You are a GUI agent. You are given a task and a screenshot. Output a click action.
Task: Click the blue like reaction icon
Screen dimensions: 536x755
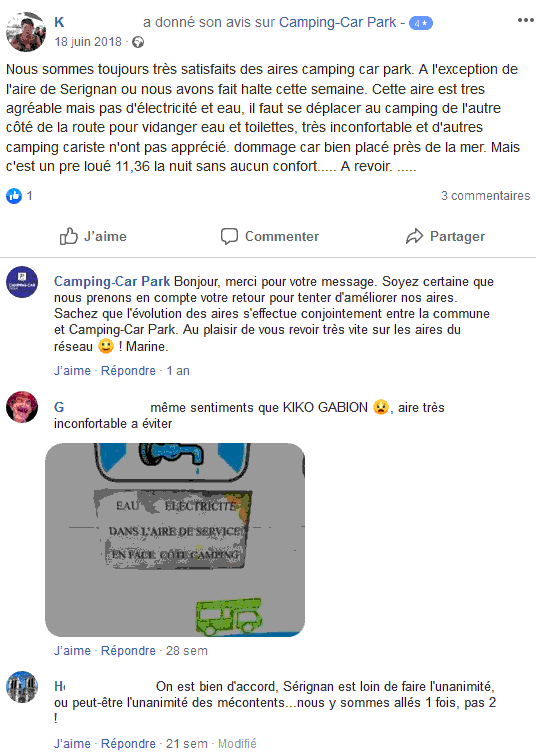pyautogui.click(x=14, y=195)
